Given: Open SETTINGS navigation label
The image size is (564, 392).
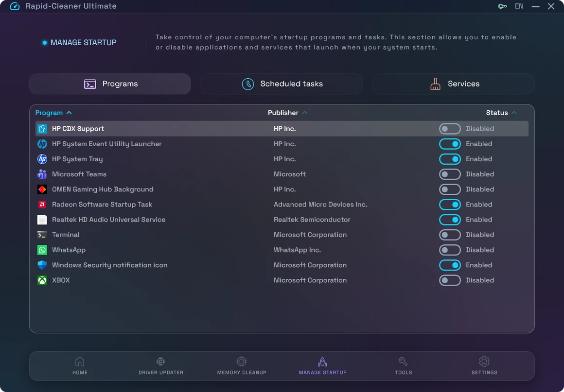Looking at the screenshot, I should pyautogui.click(x=485, y=373).
